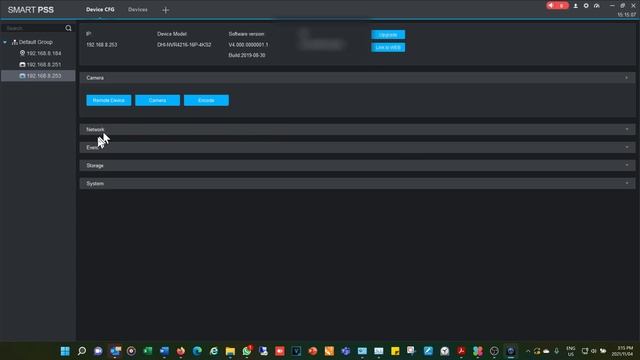Add a new tab with plus icon
Image resolution: width=640 pixels, height=360 pixels.
click(165, 10)
